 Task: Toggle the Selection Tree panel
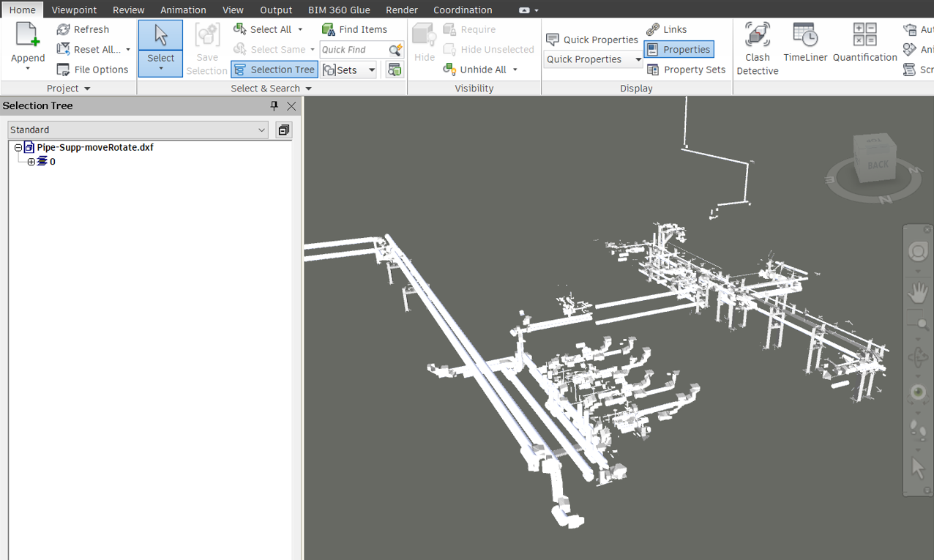[274, 69]
